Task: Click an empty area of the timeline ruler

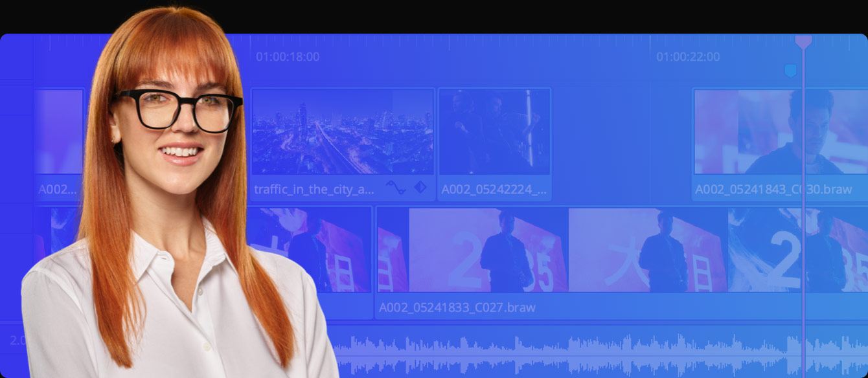Action: click(x=453, y=49)
